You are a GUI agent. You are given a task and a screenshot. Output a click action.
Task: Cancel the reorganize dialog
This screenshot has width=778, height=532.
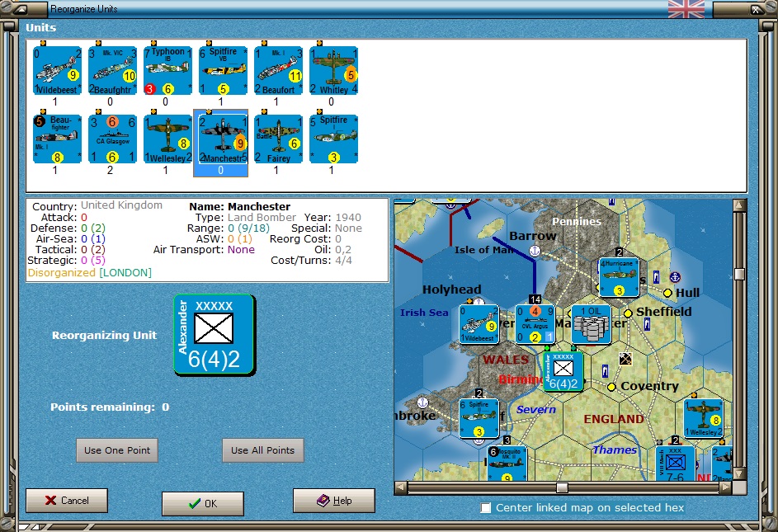click(x=67, y=500)
